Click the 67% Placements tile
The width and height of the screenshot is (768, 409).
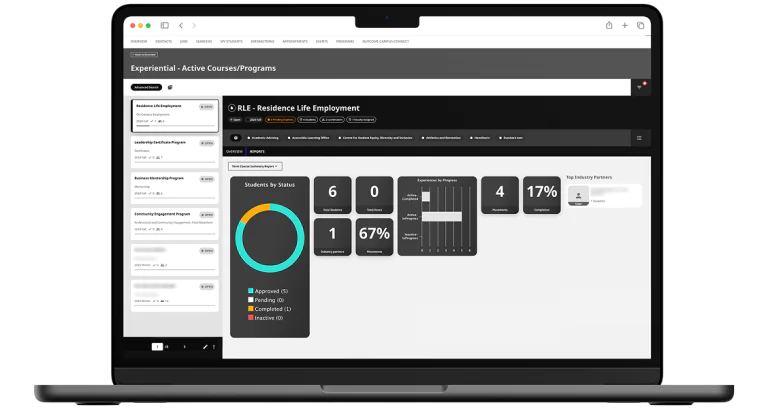374,237
